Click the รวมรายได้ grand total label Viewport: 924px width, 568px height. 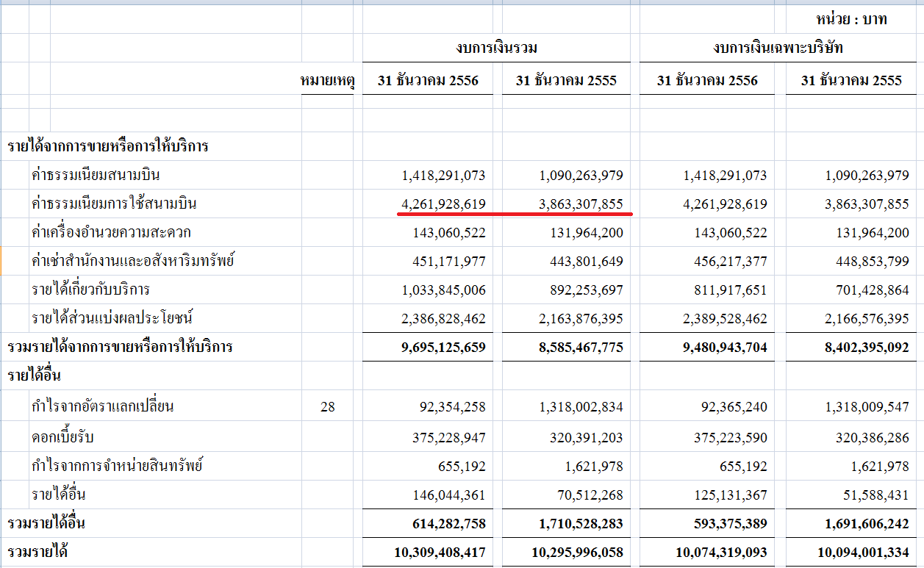coord(37,552)
